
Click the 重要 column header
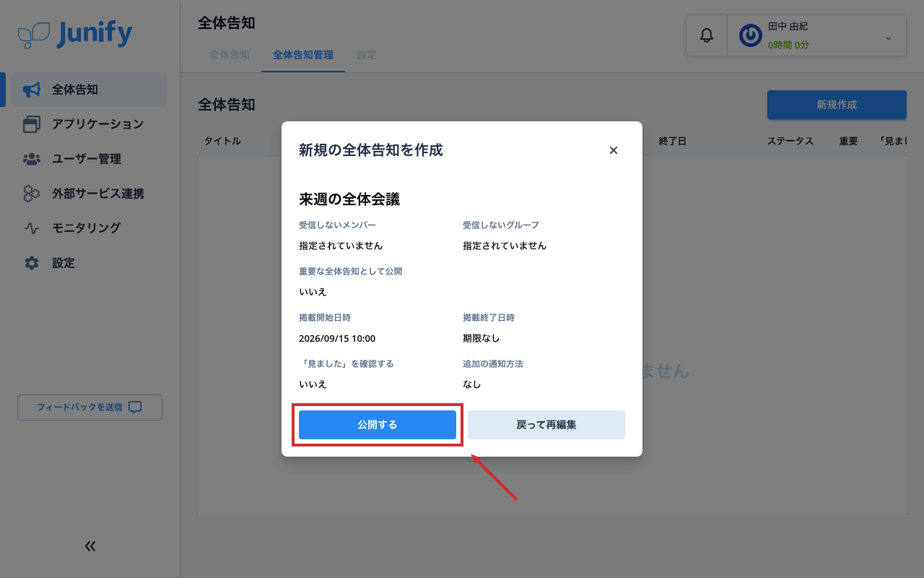[849, 141]
